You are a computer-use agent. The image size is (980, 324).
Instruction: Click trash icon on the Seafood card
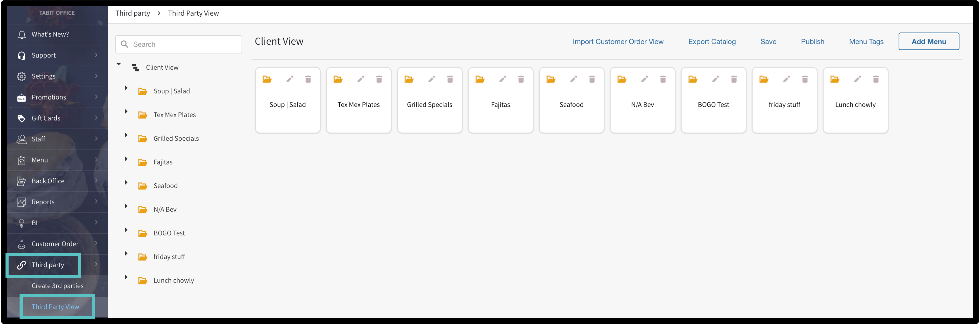point(592,79)
